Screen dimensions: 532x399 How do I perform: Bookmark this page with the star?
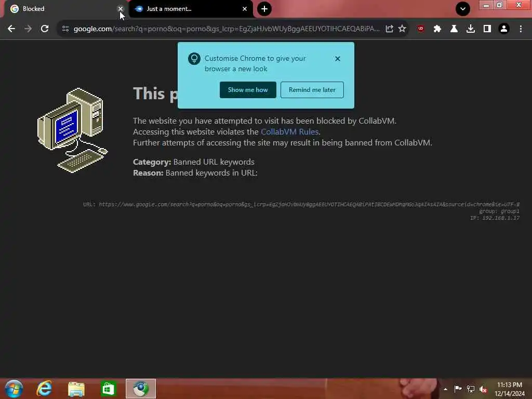(x=402, y=29)
